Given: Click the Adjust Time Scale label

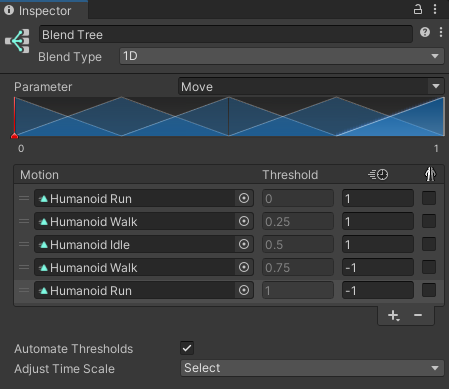Looking at the screenshot, I should click(x=64, y=369).
